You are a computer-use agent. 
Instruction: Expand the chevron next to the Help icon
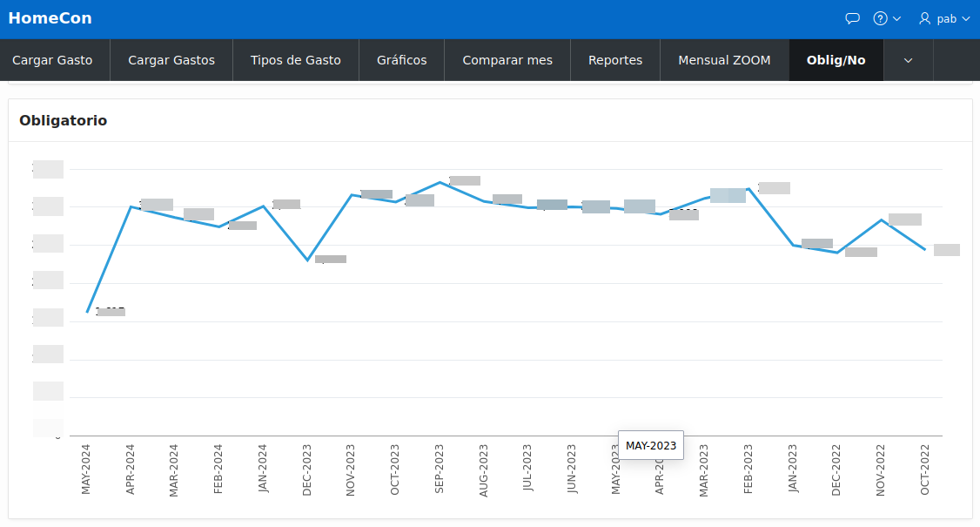[896, 17]
